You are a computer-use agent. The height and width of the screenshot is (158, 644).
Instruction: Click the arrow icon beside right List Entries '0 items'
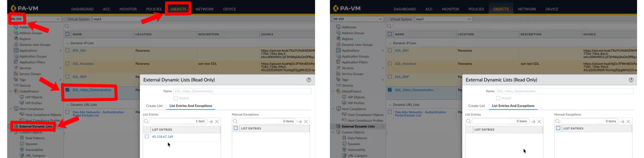click(x=533, y=122)
